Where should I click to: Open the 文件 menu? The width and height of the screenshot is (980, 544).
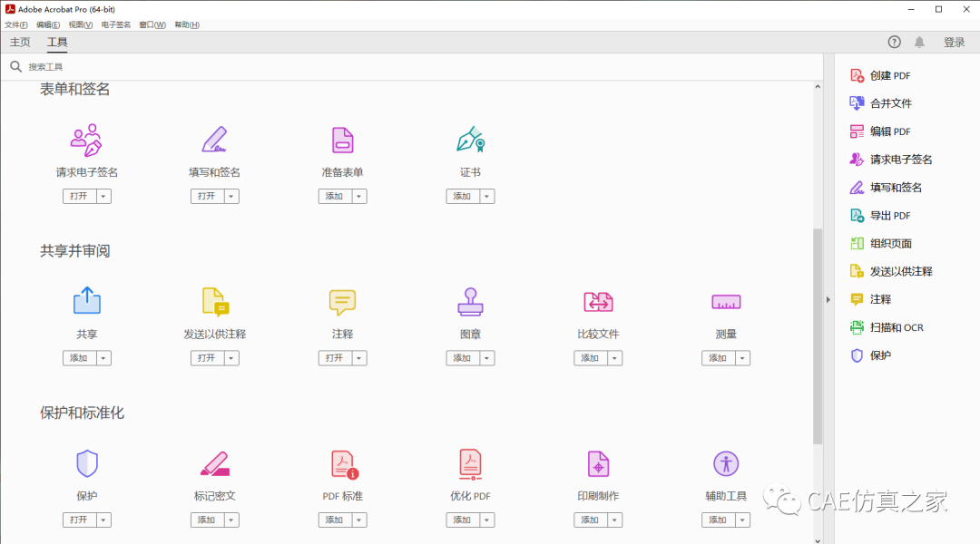pyautogui.click(x=16, y=25)
